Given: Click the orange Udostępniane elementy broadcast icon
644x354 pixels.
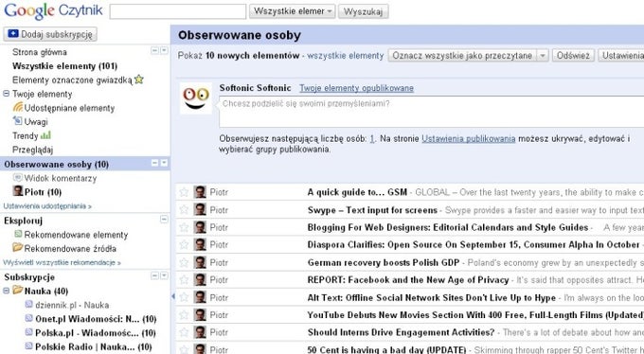Looking at the screenshot, I should coord(18,107).
